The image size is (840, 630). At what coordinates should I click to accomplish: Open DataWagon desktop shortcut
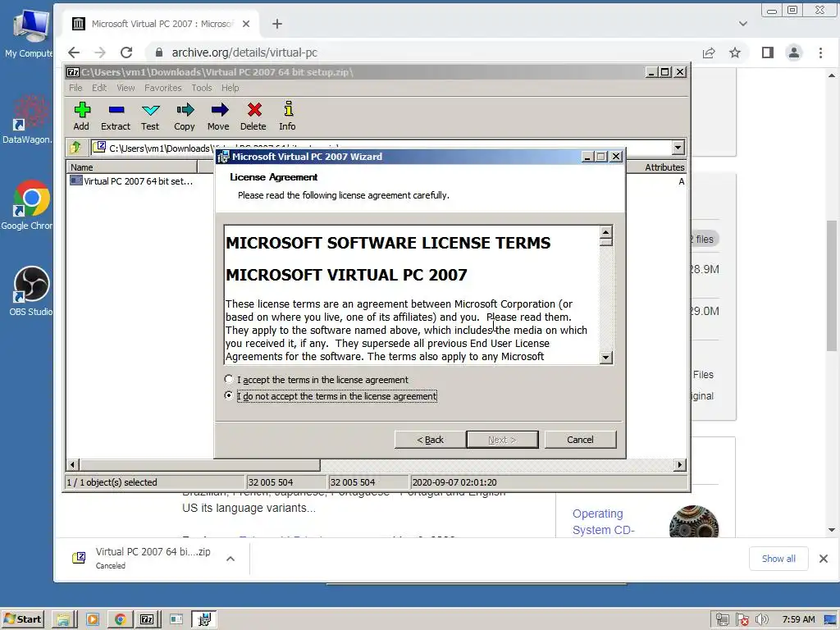[x=28, y=119]
